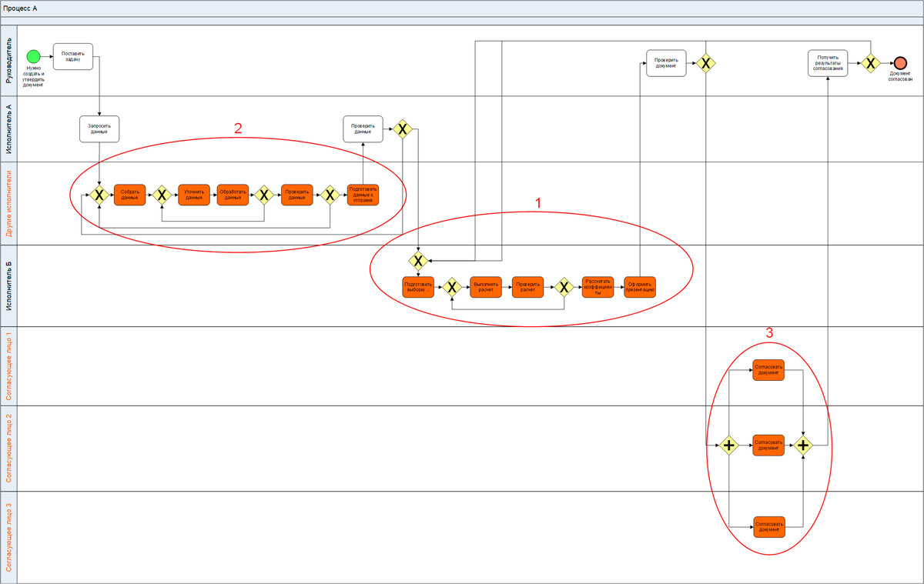The image size is (924, 584).
Task: Click the 'Подготовить выборку' task
Action: point(419,287)
